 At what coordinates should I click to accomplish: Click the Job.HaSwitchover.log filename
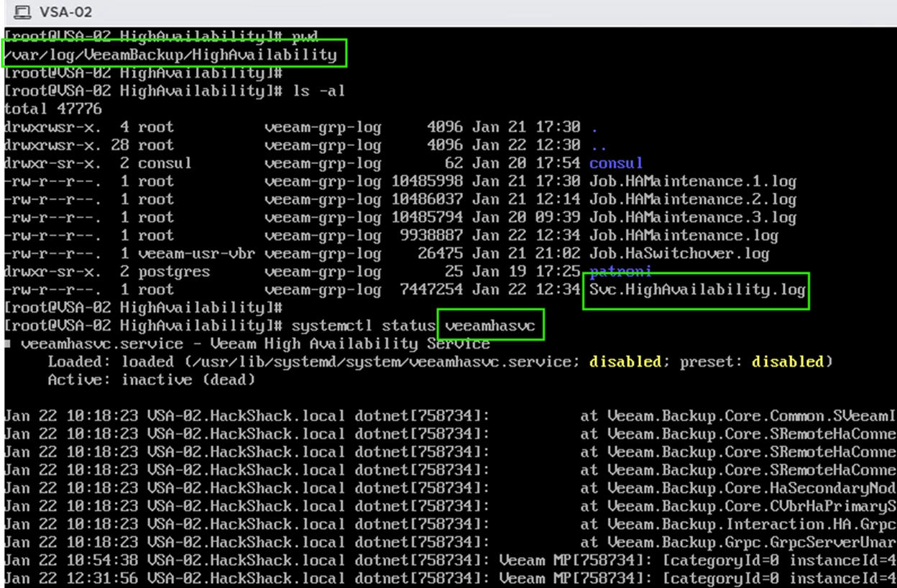tap(679, 253)
